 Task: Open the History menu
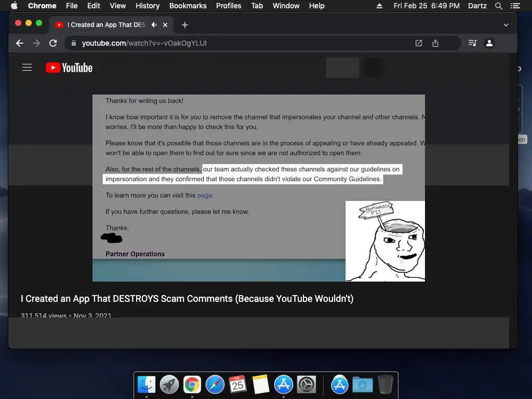tap(148, 6)
